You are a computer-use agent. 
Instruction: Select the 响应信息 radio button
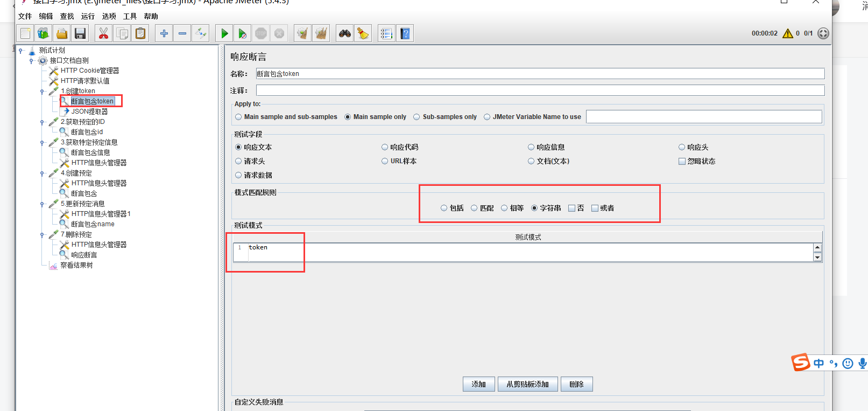(546, 147)
